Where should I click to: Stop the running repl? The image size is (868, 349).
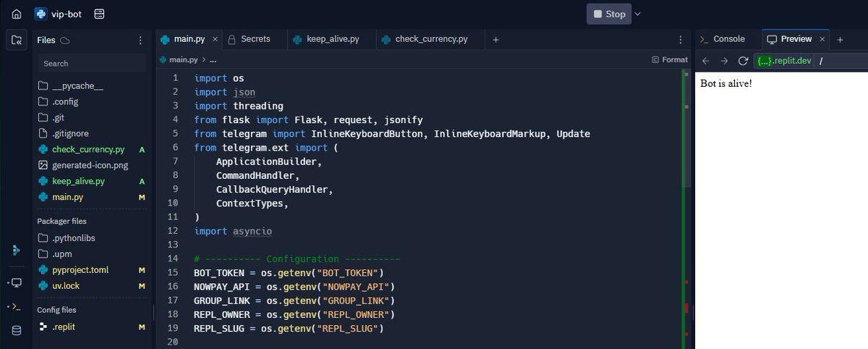pos(609,14)
